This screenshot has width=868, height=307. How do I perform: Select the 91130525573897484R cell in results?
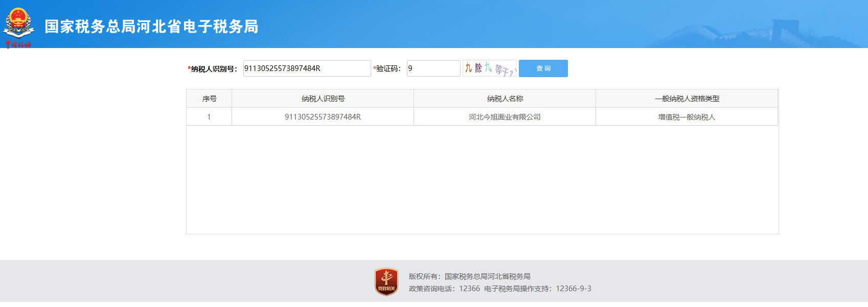(x=323, y=117)
